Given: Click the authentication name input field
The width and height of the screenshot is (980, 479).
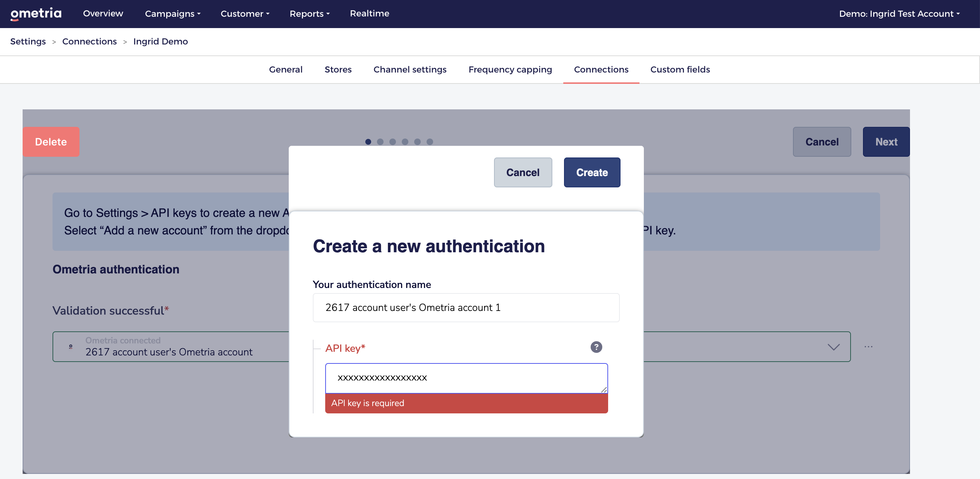Looking at the screenshot, I should [x=466, y=307].
